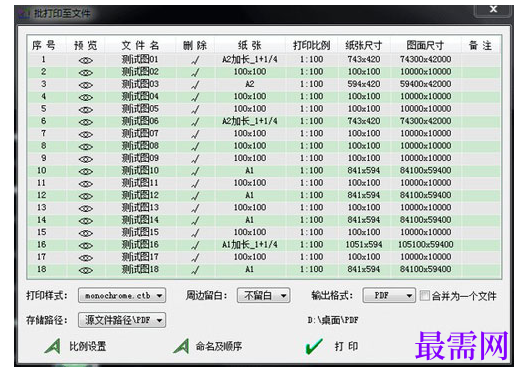Click the 图面尺寸 column header

point(425,45)
